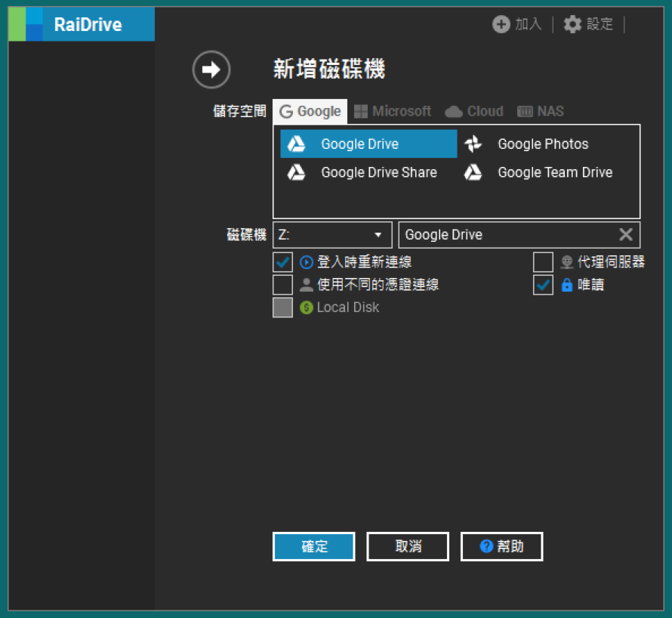Image resolution: width=672 pixels, height=618 pixels.
Task: Click the RaiDrive logo in header
Action: pyautogui.click(x=82, y=24)
